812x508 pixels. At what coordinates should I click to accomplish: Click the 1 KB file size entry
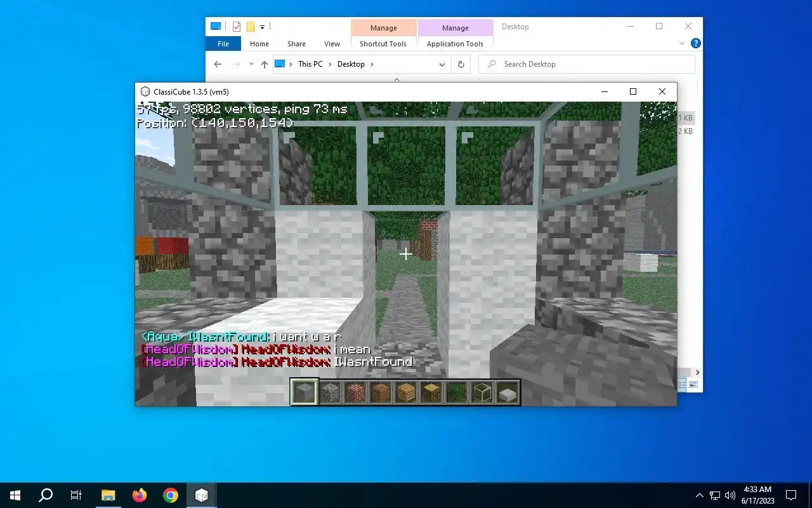[x=686, y=118]
